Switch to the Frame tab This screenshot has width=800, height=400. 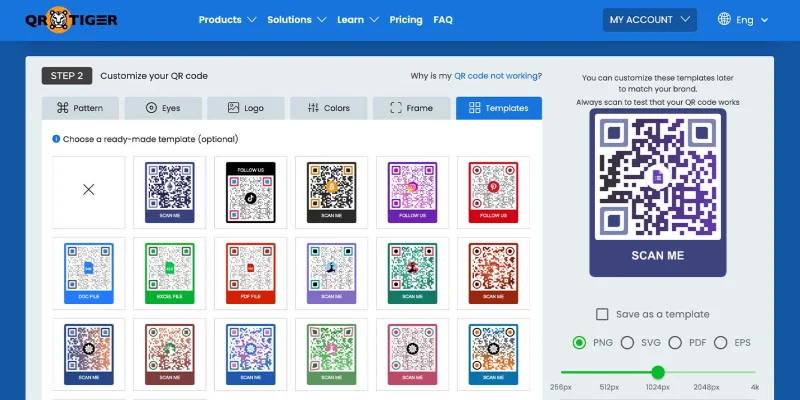(411, 108)
